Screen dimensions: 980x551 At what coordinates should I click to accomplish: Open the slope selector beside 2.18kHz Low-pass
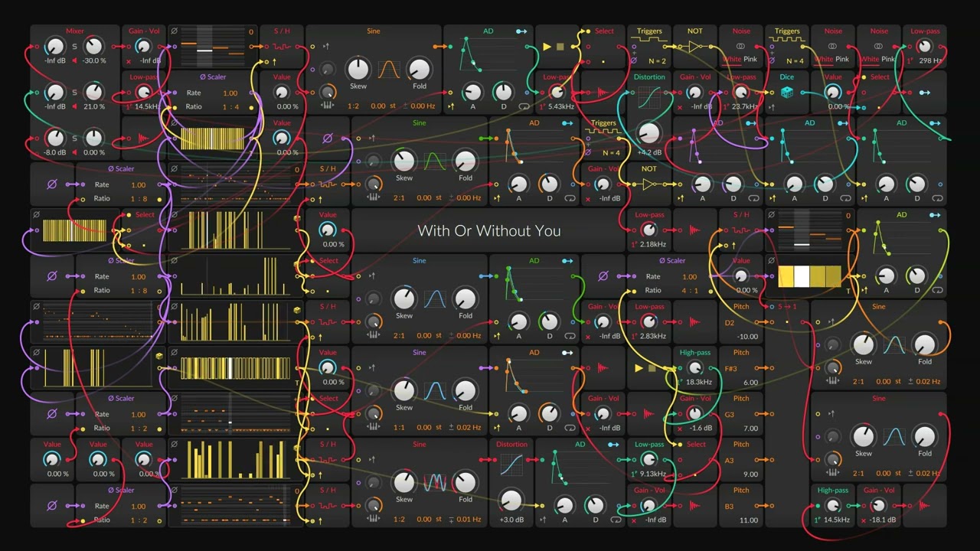coord(634,244)
